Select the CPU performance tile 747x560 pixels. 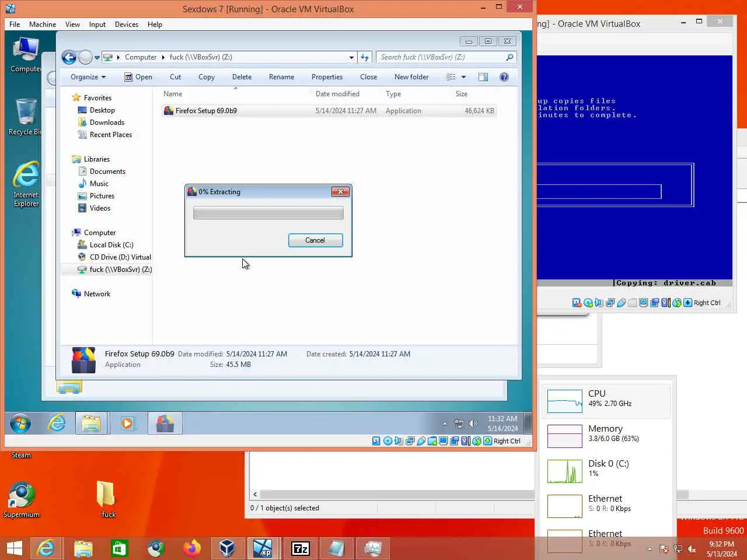pos(607,401)
